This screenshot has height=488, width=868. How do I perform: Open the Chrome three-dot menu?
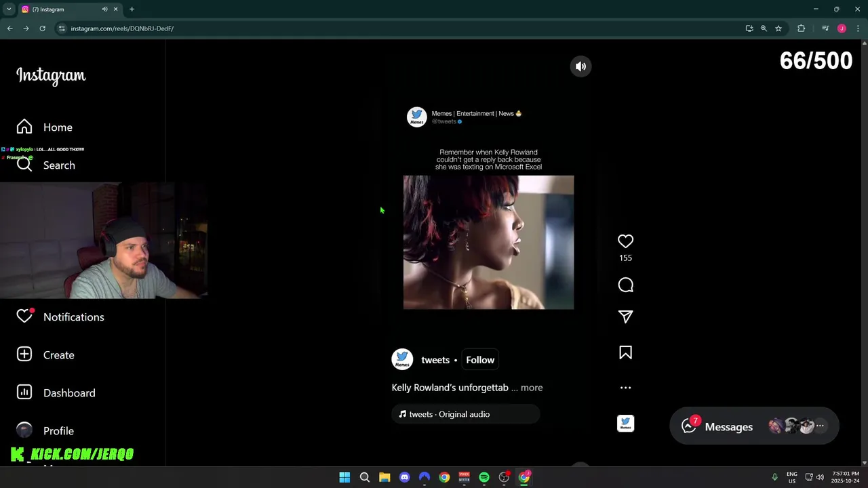tap(858, 28)
